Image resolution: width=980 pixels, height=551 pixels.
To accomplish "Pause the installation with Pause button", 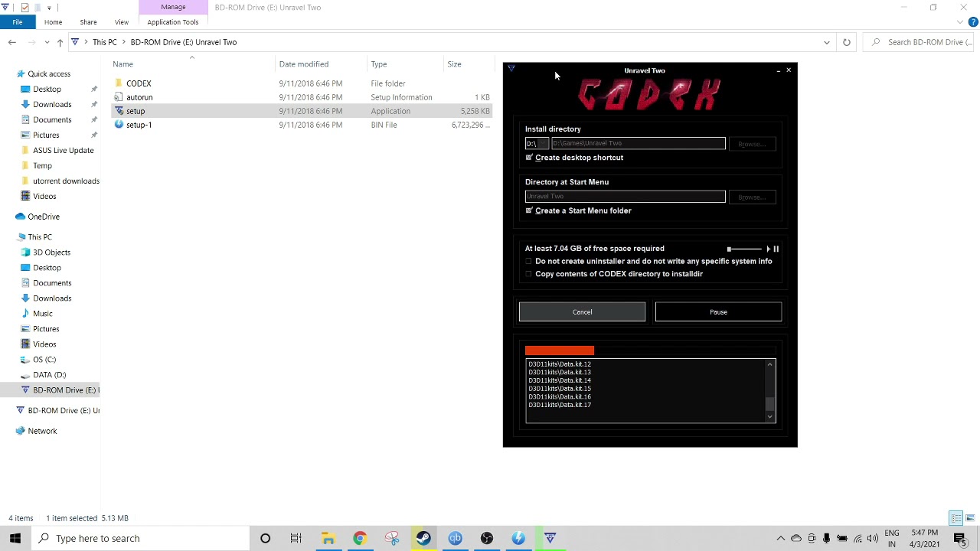I will click(x=718, y=311).
